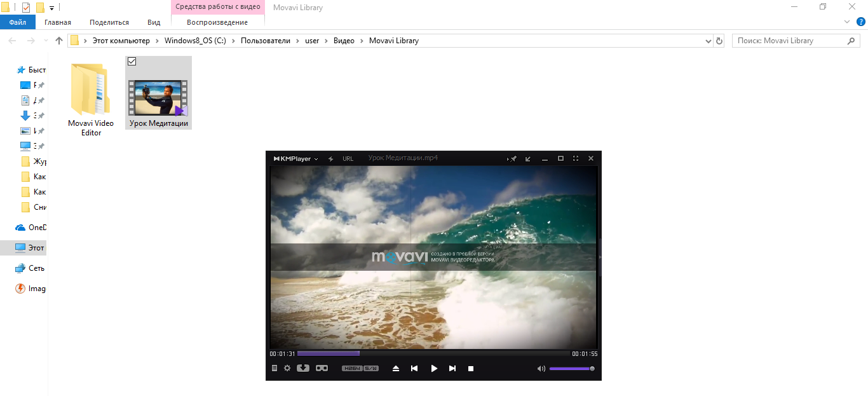Switch to the Воспроизведение ribbon tab

tap(217, 22)
